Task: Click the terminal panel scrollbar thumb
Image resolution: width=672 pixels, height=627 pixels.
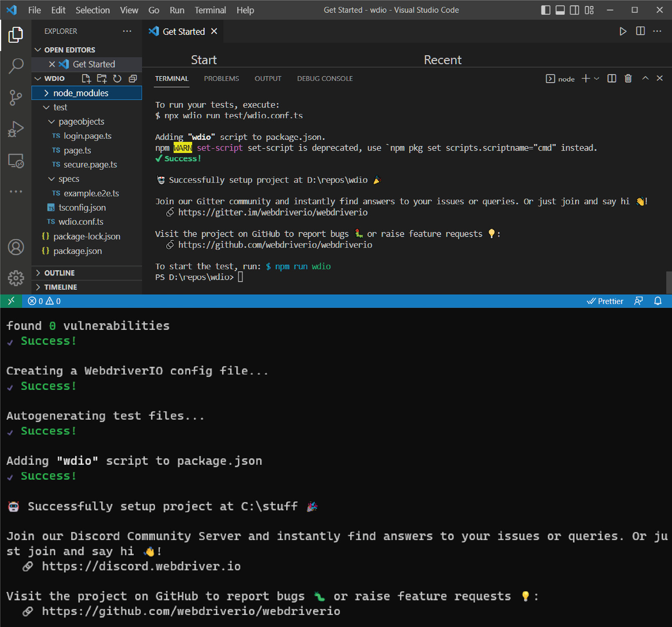Action: pos(669,282)
